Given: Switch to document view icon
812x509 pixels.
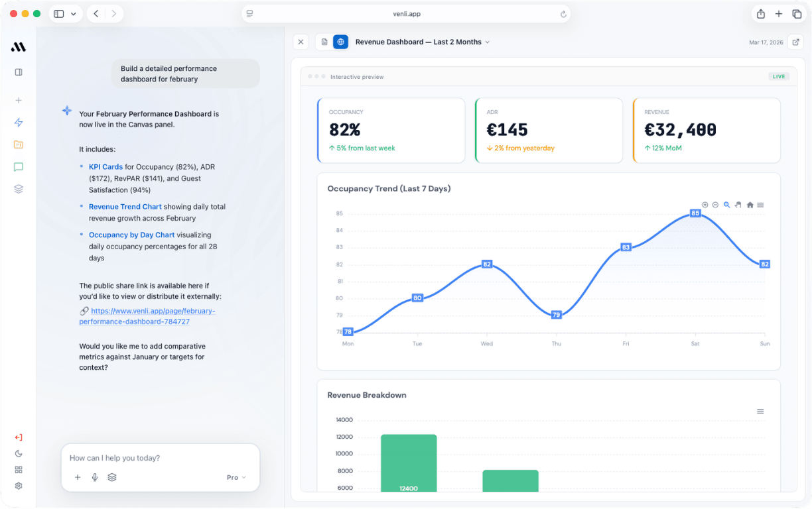Looking at the screenshot, I should 324,42.
